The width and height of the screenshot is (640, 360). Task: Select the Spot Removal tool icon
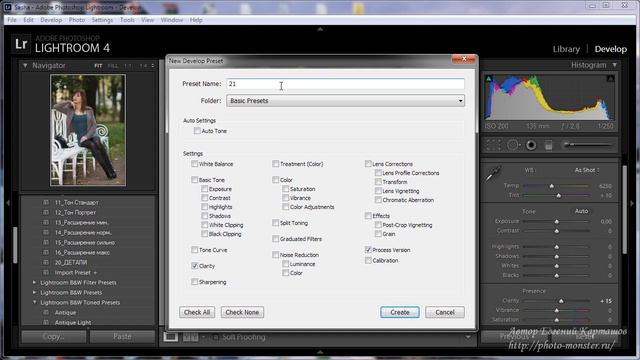[x=513, y=145]
